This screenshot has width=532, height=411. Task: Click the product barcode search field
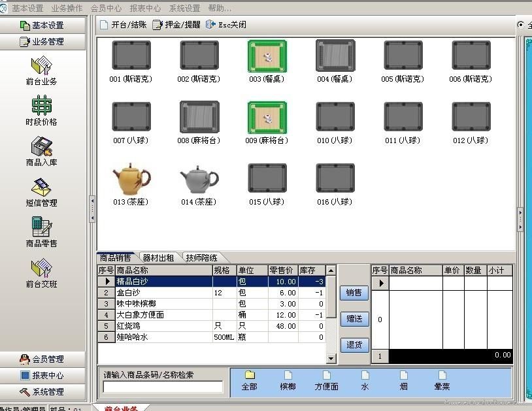(163, 387)
